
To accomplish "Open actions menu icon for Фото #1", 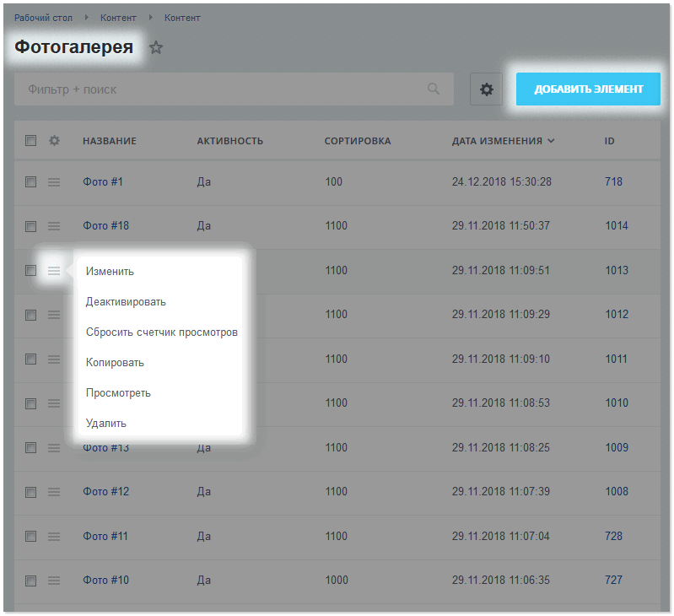I will (x=54, y=182).
